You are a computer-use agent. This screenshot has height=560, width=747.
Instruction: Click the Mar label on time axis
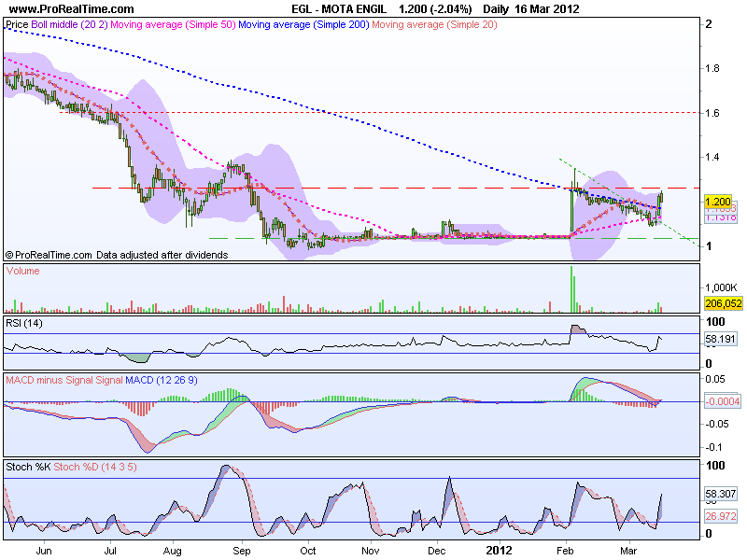coord(628,551)
